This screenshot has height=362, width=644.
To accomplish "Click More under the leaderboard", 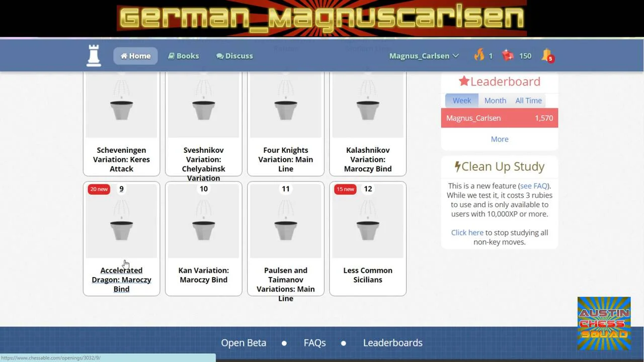I will click(x=500, y=139).
